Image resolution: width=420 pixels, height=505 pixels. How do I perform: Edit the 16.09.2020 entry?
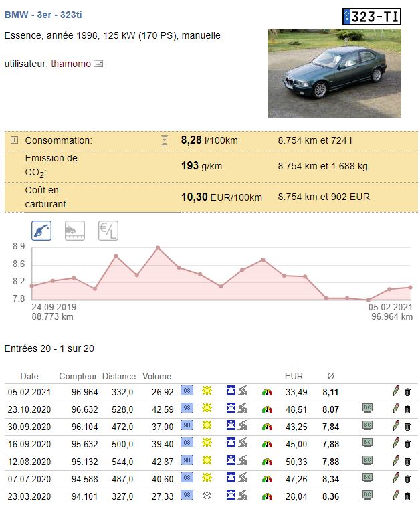396,443
